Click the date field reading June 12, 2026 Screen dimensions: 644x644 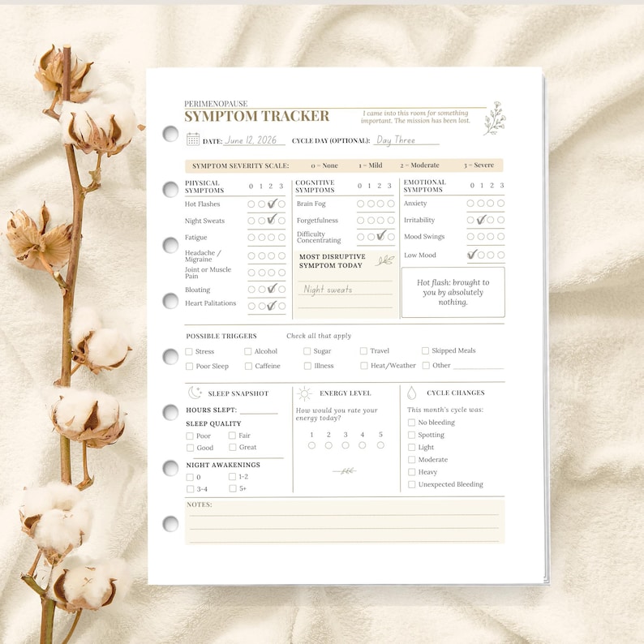[x=254, y=140]
